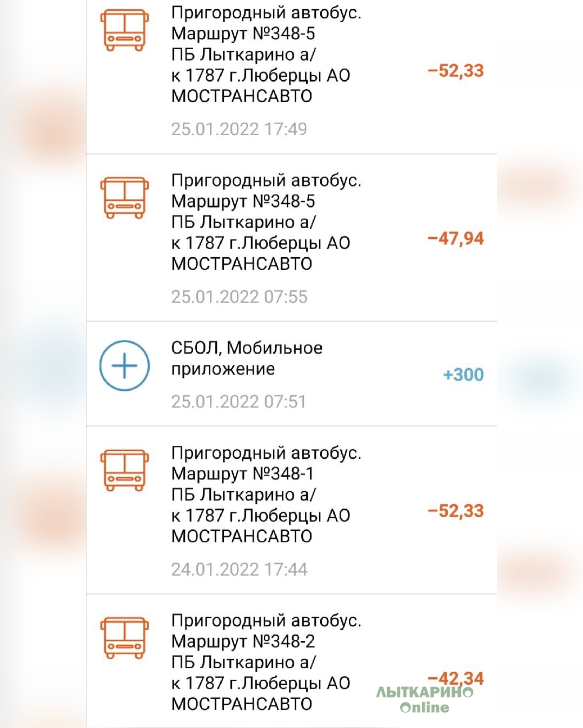Tap the Лыткарино Online watermark
The height and width of the screenshot is (728, 583).
(425, 700)
